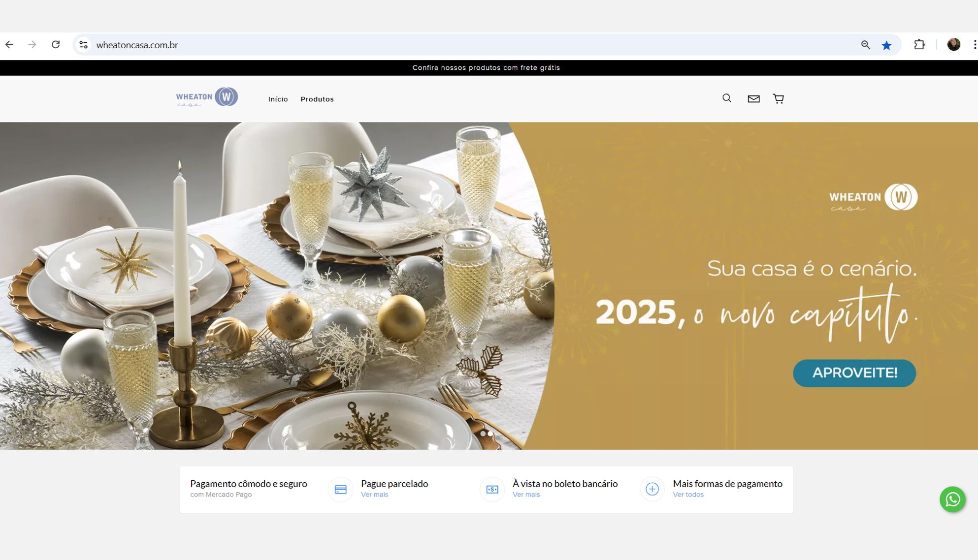
Task: Open the browser zoom magnifier icon
Action: (x=865, y=45)
